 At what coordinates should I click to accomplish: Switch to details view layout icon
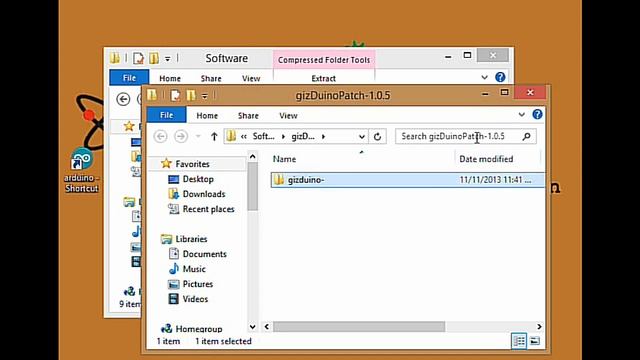click(519, 341)
